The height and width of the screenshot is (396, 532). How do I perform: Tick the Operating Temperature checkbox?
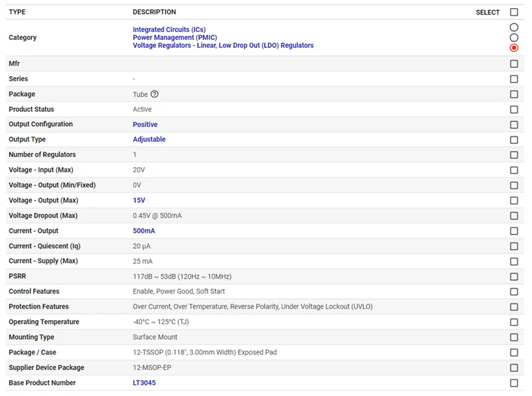coord(514,322)
